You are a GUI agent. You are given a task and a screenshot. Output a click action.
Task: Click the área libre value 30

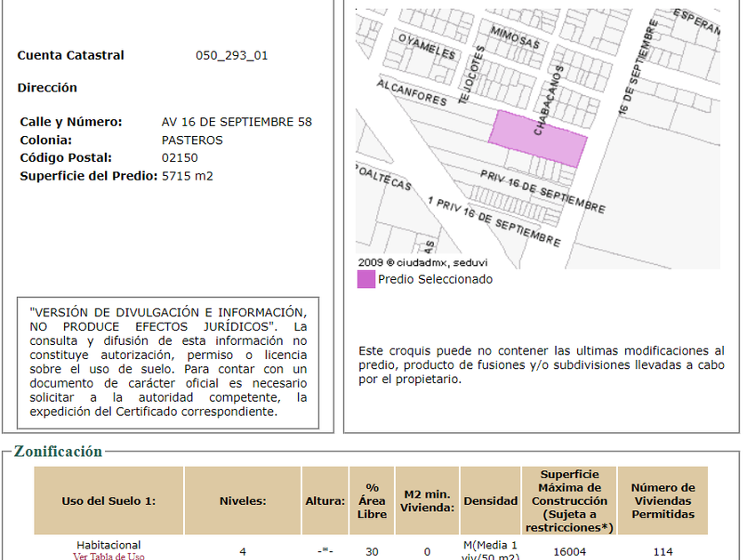tap(372, 551)
